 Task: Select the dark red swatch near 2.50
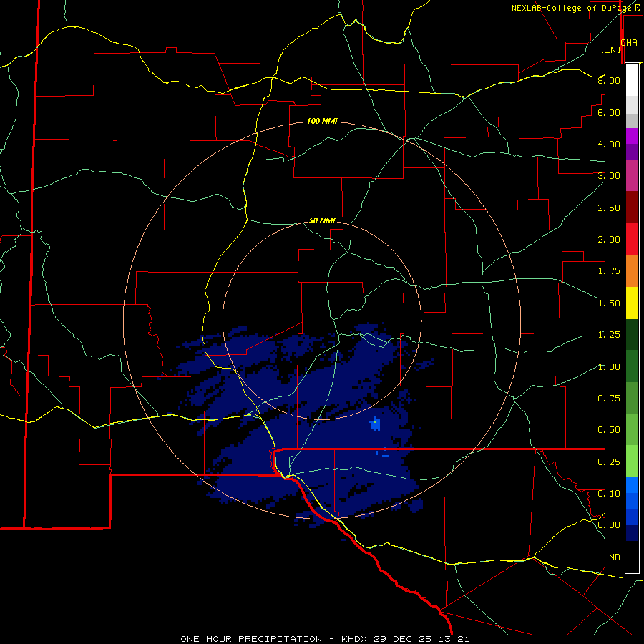pyautogui.click(x=632, y=208)
